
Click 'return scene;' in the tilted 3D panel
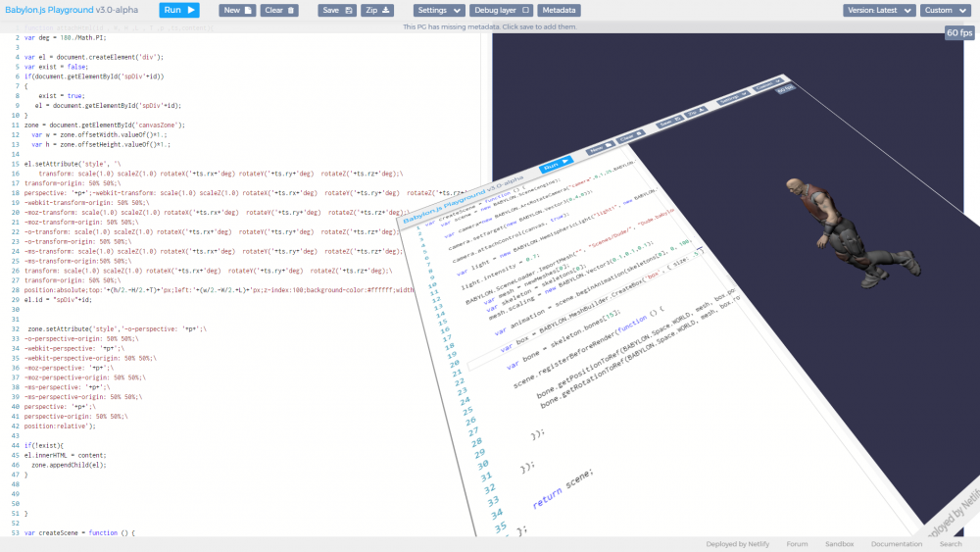[563, 489]
